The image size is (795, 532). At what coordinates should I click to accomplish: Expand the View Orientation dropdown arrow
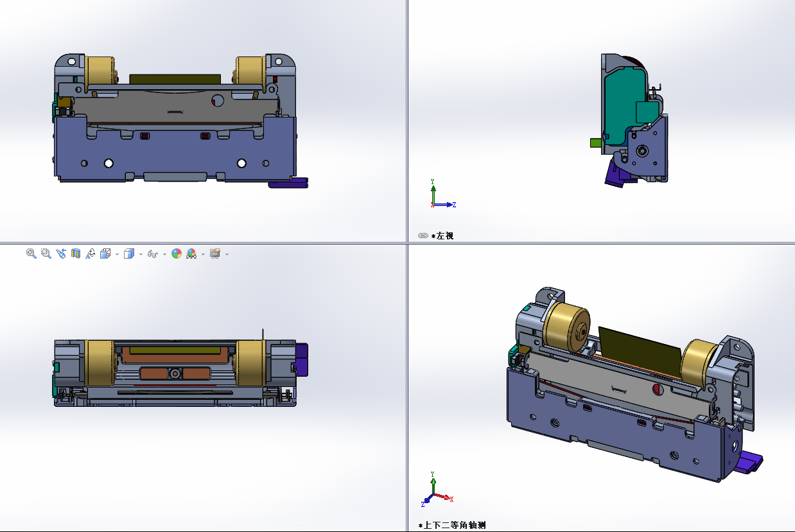tap(117, 254)
